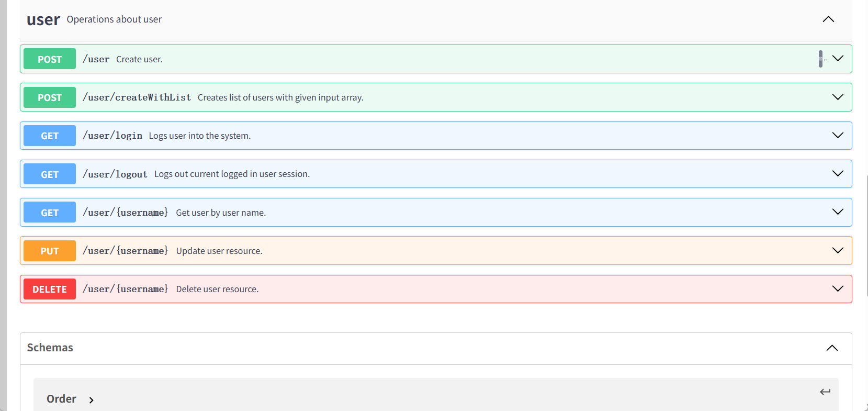Collapse the user operations section chevron

click(x=828, y=19)
